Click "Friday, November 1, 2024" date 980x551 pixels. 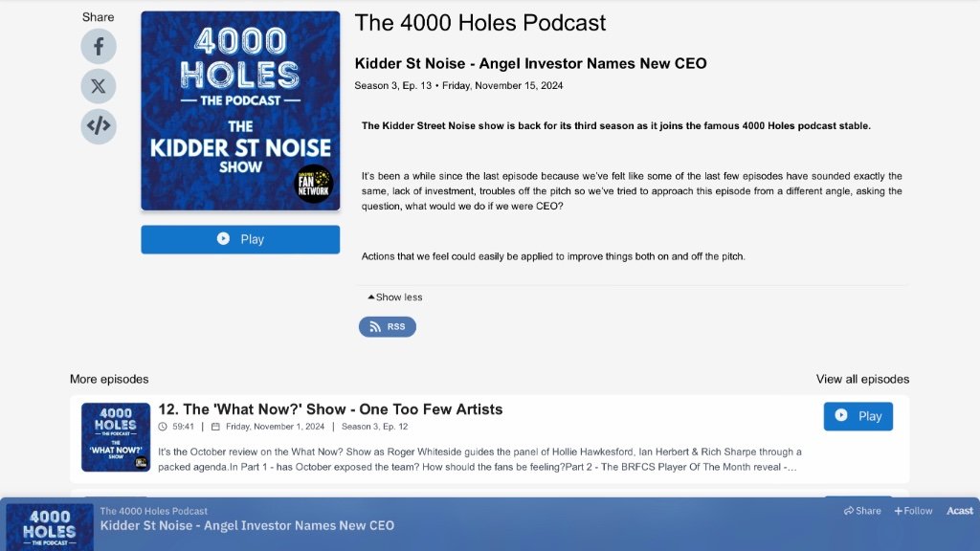click(x=275, y=427)
